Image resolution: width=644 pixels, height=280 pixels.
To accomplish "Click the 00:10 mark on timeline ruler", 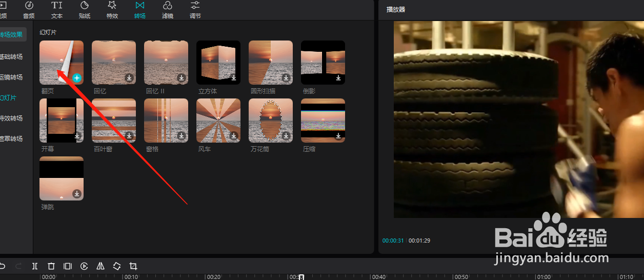I will point(131,277).
